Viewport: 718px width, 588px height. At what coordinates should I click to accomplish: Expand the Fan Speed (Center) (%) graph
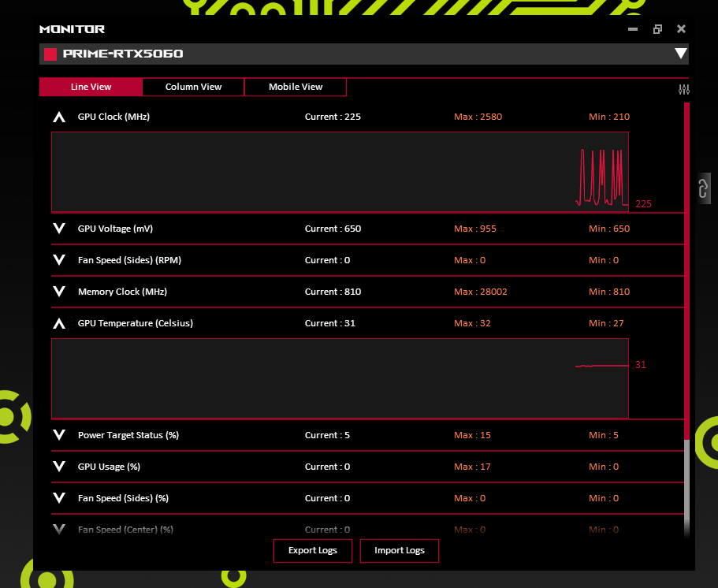point(59,530)
